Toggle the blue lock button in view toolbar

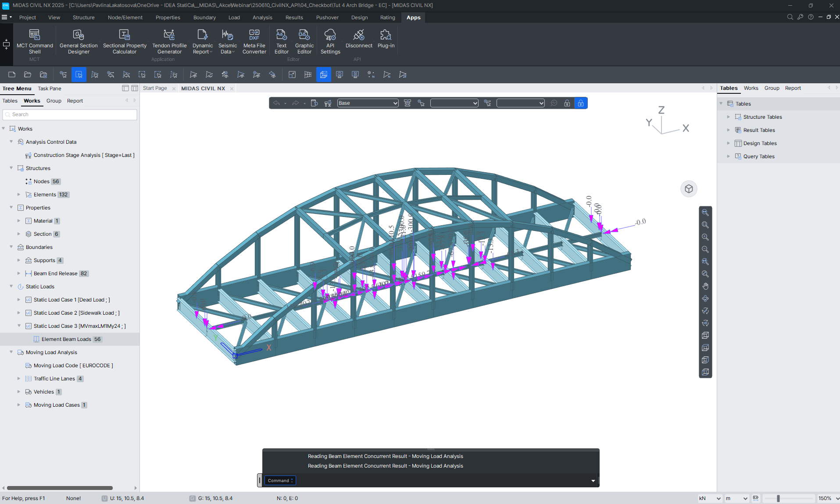[580, 103]
